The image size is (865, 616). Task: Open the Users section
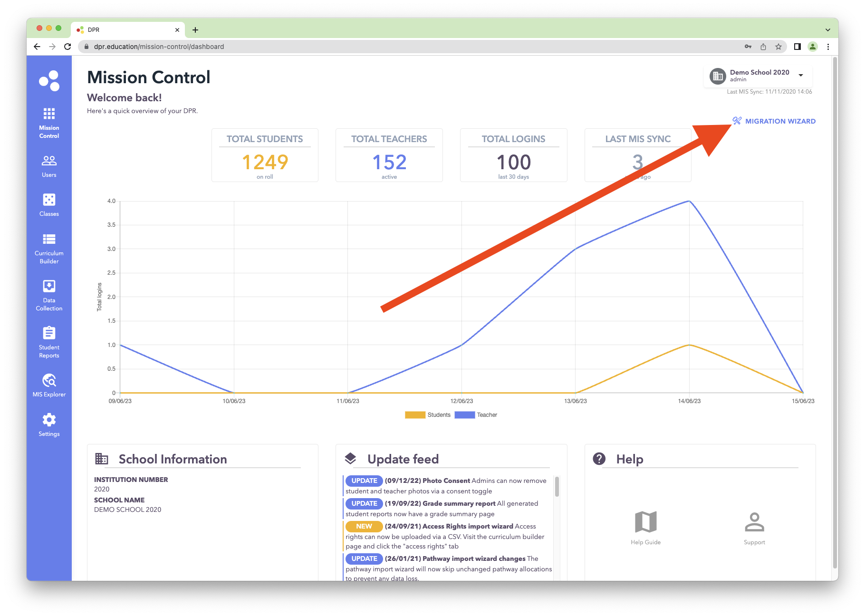click(48, 165)
